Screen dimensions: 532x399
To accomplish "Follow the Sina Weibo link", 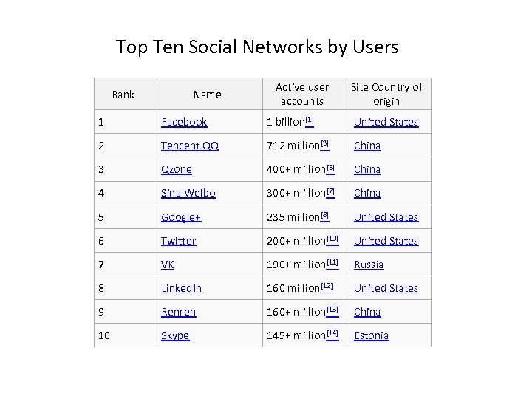I will [x=188, y=193].
